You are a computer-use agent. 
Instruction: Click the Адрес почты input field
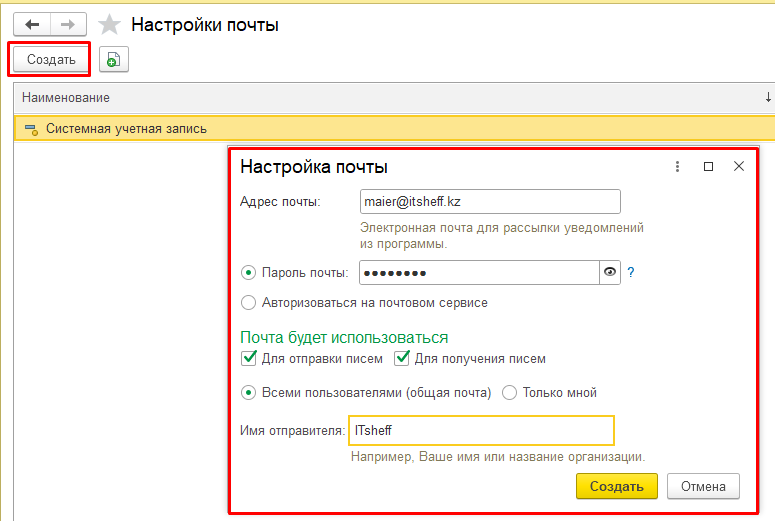490,201
